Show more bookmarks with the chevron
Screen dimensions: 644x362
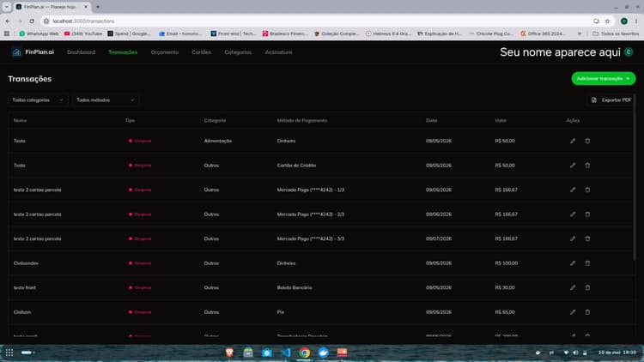tap(580, 33)
